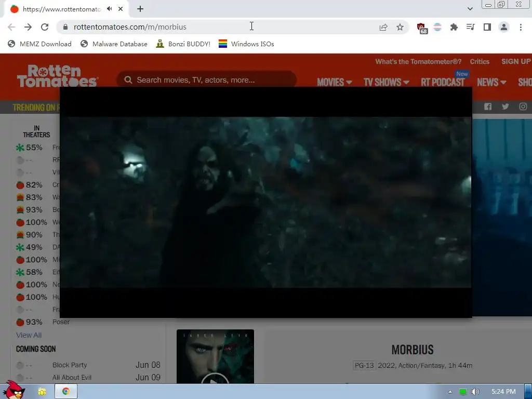Go back to the previous page

(11, 27)
